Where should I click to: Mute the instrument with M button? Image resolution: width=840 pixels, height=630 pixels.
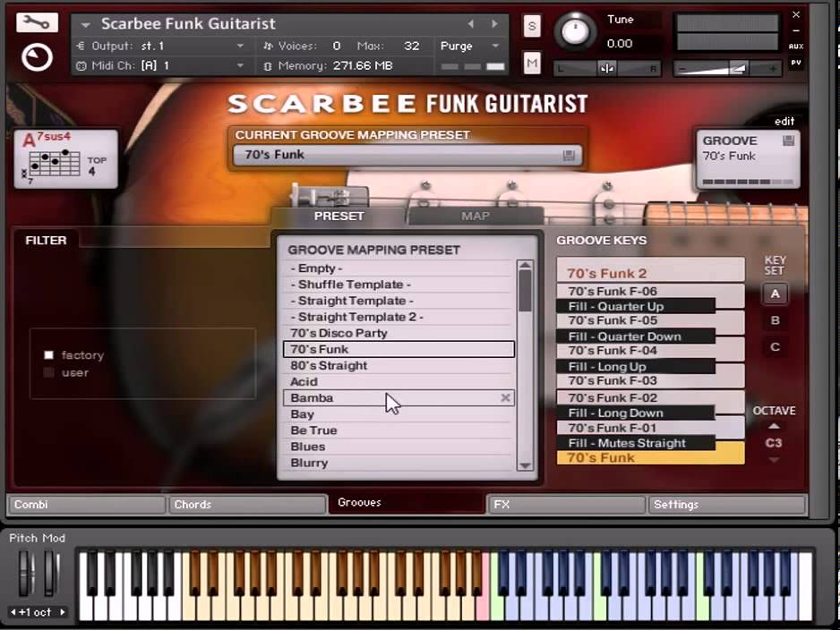531,64
